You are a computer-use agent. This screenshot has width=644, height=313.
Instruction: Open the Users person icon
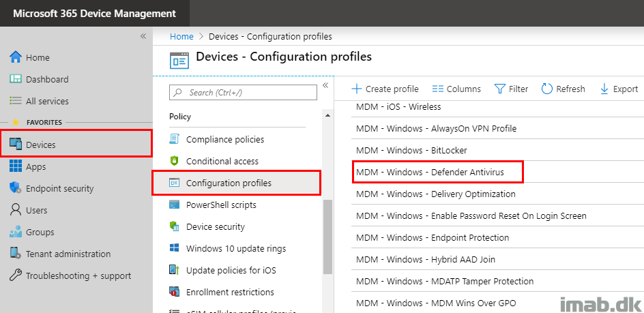coord(15,210)
